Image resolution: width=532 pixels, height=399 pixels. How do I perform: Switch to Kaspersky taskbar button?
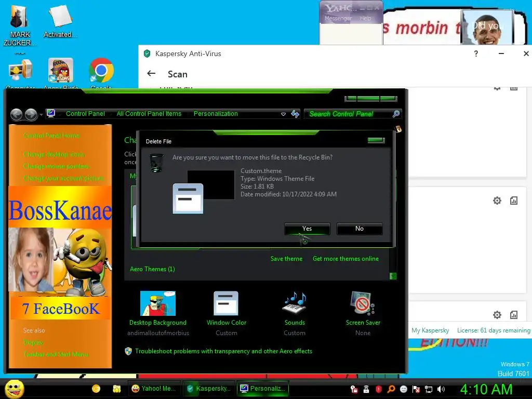pyautogui.click(x=209, y=389)
